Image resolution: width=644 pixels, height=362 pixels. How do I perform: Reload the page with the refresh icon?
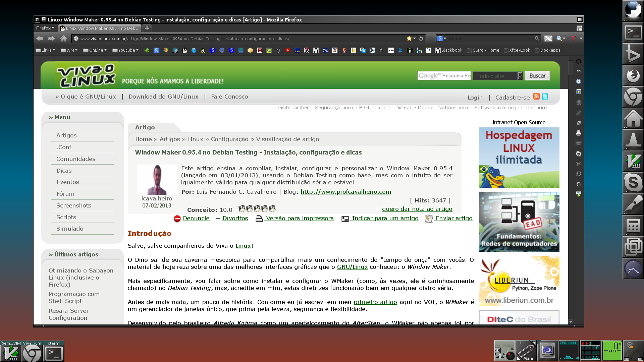[421, 39]
